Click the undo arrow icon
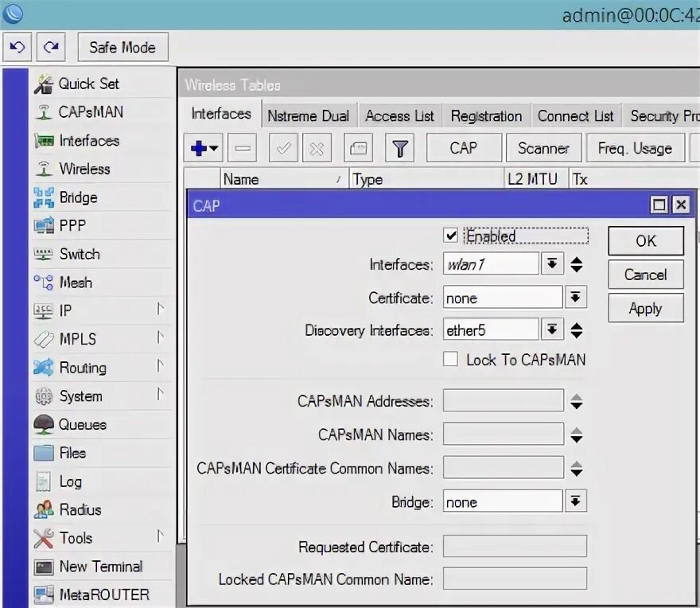The height and width of the screenshot is (608, 700). coord(17,46)
